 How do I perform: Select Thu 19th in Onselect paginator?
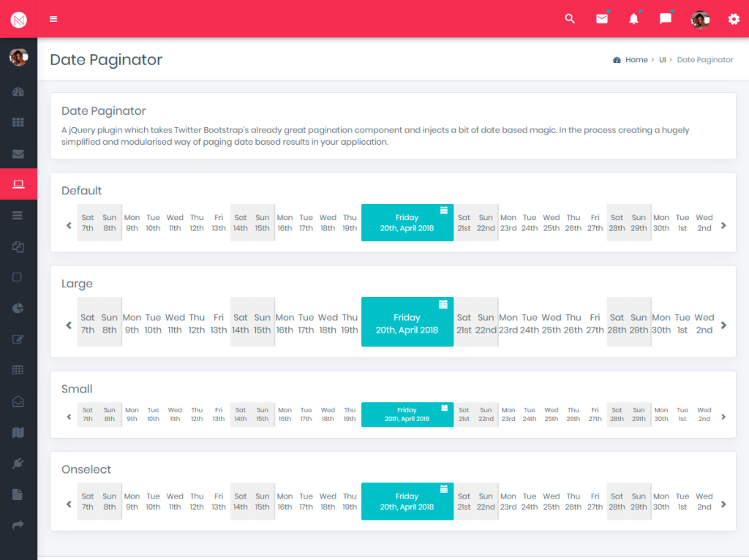pyautogui.click(x=350, y=502)
